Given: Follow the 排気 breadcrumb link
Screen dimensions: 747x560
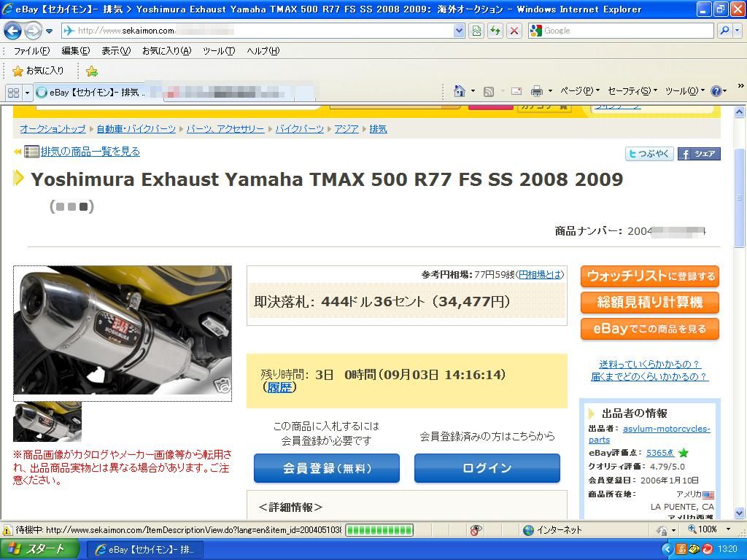Looking at the screenshot, I should click(x=379, y=128).
